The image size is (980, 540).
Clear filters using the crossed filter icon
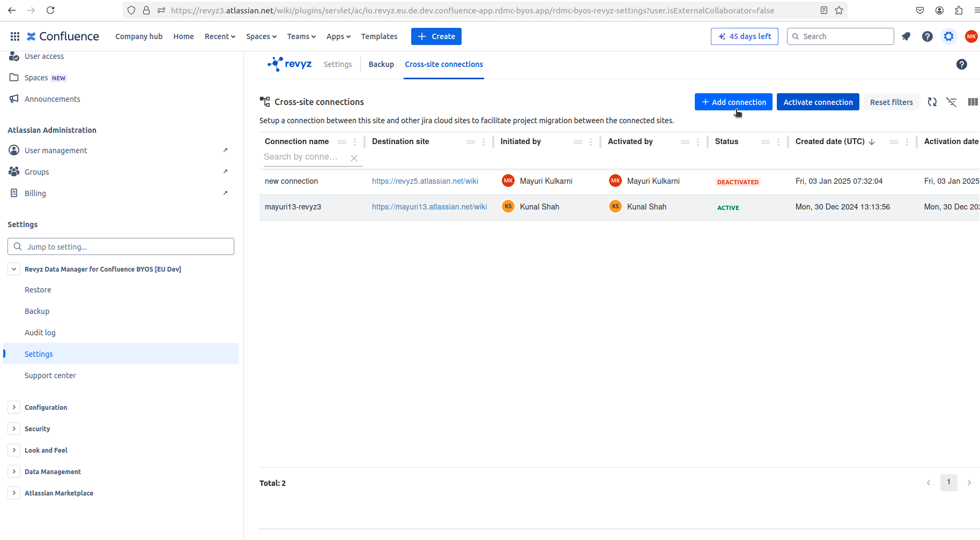952,102
